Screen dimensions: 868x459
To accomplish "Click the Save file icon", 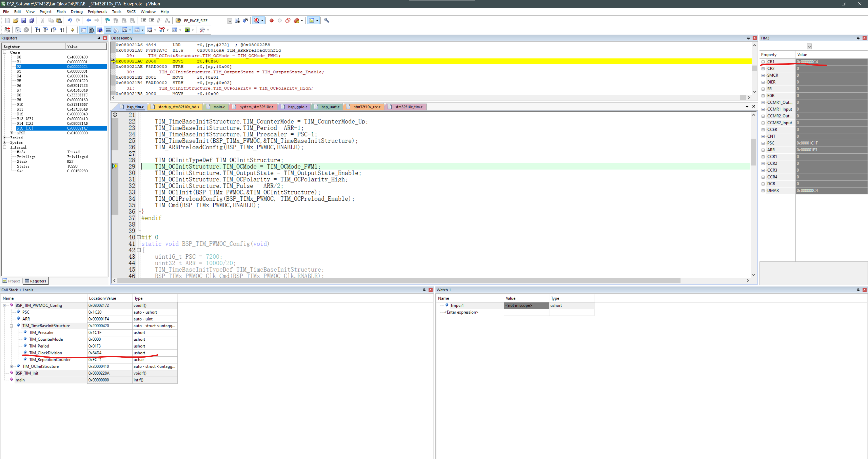I will pyautogui.click(x=24, y=21).
